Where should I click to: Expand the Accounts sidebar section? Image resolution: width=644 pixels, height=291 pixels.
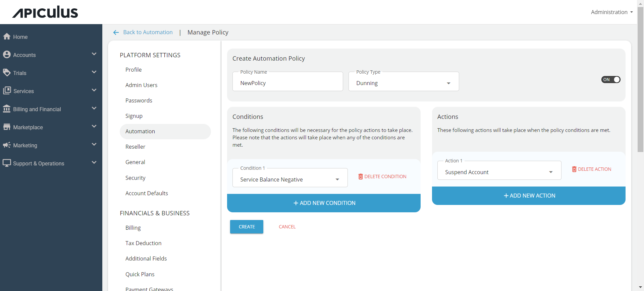[x=94, y=54]
